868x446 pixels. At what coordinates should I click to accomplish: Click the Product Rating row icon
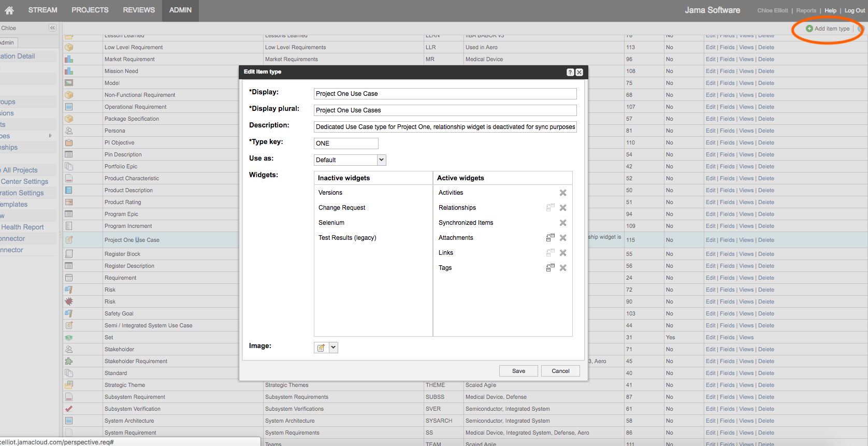click(69, 202)
